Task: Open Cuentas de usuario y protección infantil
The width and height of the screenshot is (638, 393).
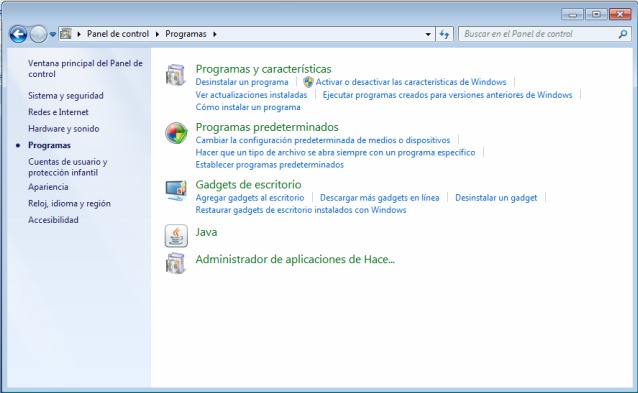Action: pos(68,167)
